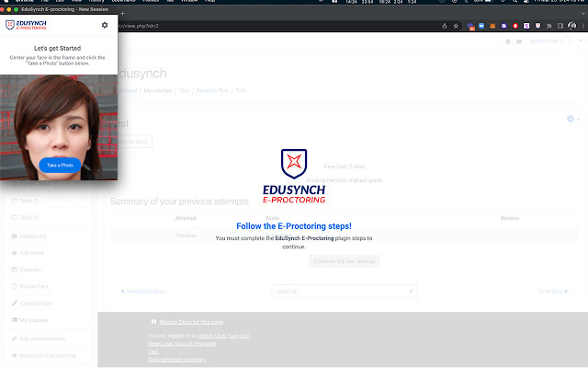This screenshot has height=368, width=588.
Task: Open the Chrome profile avatar
Action: (571, 26)
